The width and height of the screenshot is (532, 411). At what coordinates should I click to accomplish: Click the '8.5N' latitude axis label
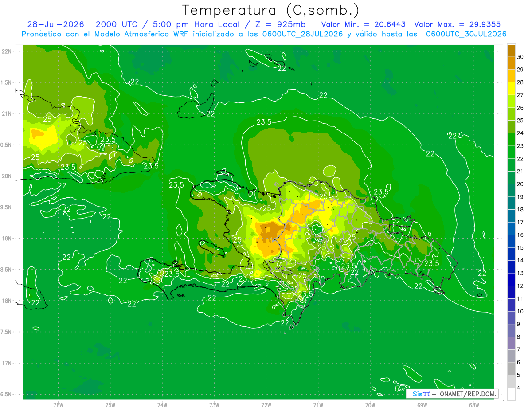click(x=7, y=270)
